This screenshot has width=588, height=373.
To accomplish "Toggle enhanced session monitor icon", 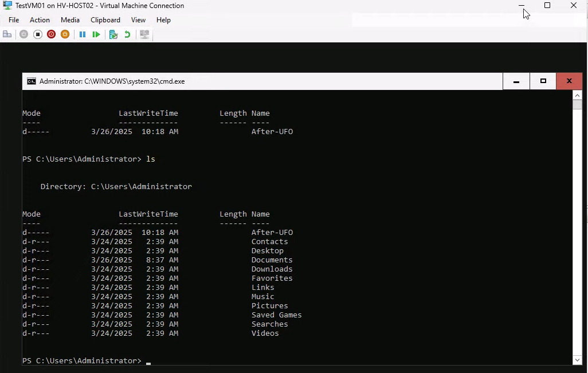I will 144,34.
